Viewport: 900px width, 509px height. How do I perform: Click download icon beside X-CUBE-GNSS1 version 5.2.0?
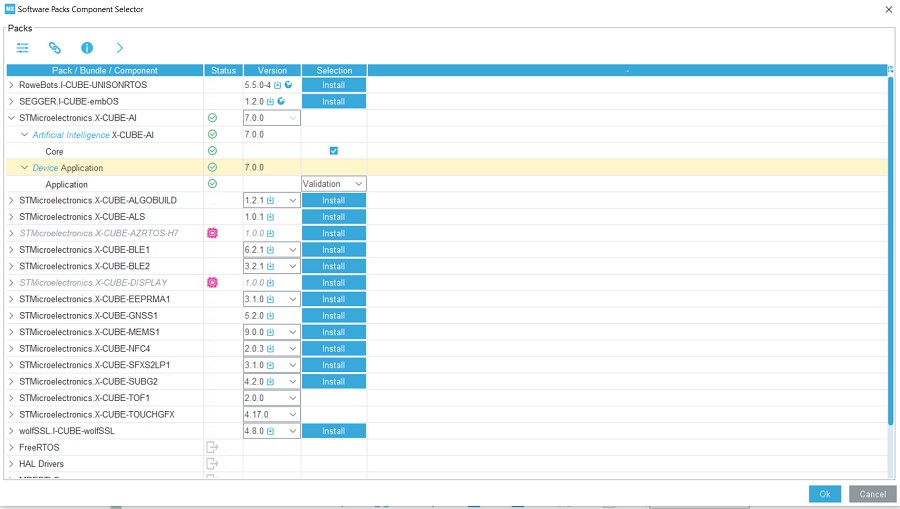click(270, 316)
